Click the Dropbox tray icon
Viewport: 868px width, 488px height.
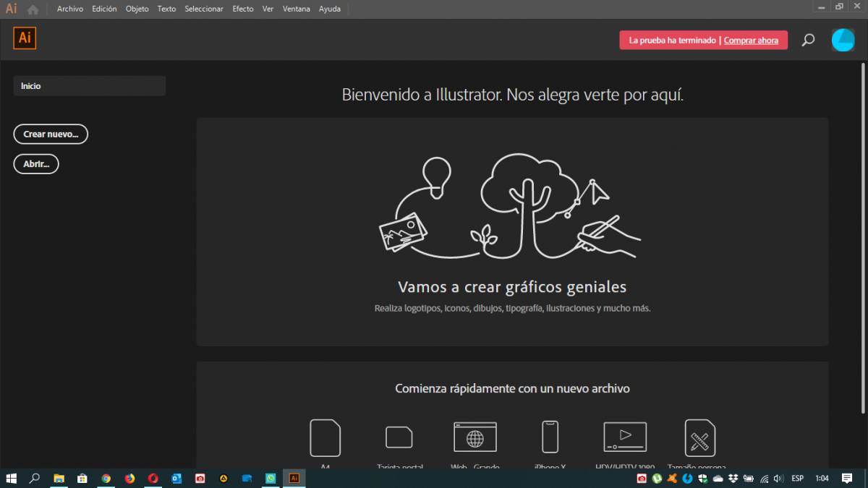[733, 479]
